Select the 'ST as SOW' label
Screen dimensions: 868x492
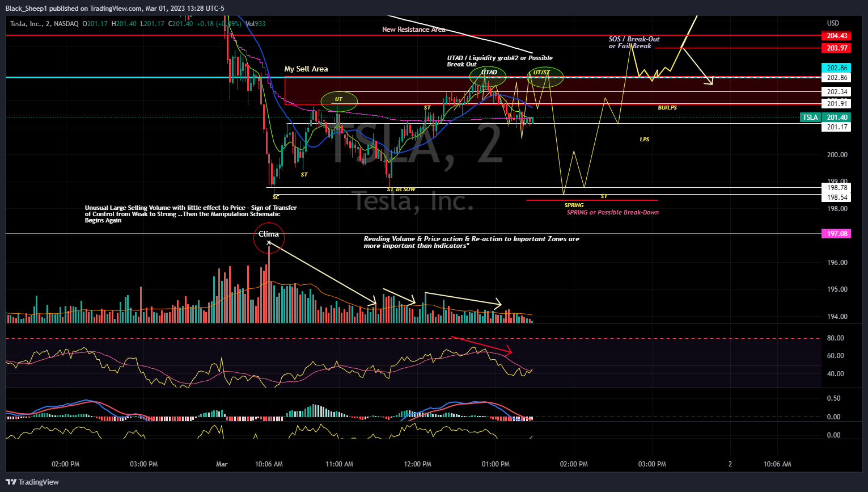[401, 190]
